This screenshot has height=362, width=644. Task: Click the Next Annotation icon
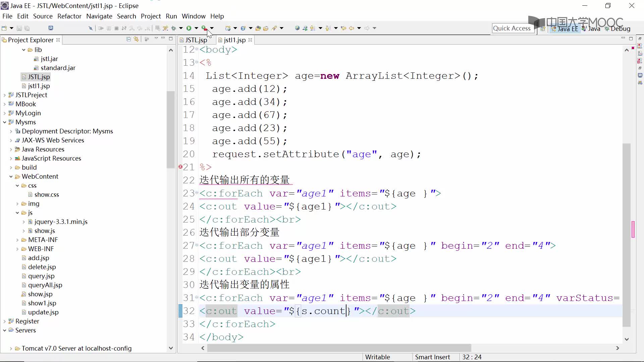[313, 28]
